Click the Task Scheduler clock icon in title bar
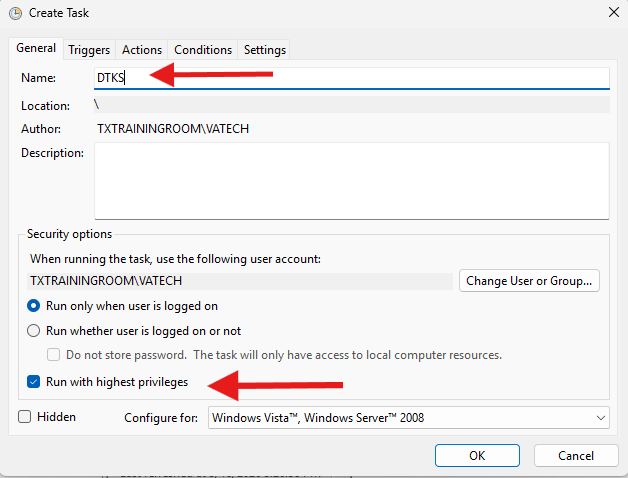628x478 pixels. (x=15, y=11)
